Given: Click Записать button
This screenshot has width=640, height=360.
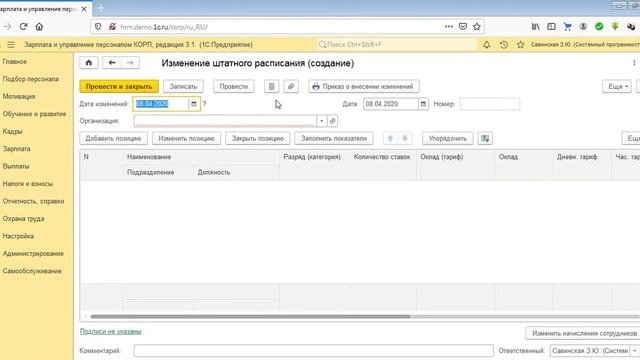Looking at the screenshot, I should click(x=183, y=87).
